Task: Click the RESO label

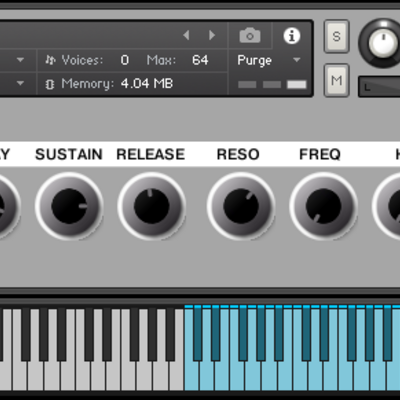Action: (x=238, y=154)
